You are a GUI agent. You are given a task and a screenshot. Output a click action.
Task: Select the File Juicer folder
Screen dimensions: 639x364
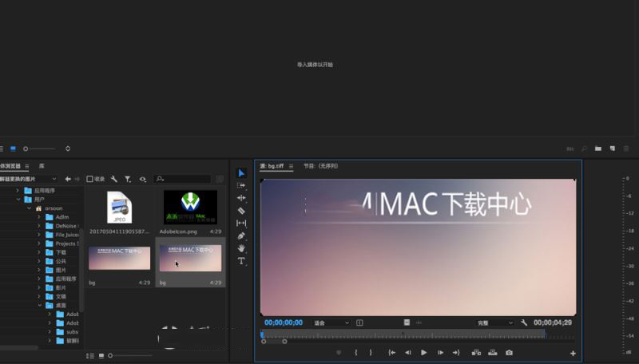pyautogui.click(x=62, y=235)
